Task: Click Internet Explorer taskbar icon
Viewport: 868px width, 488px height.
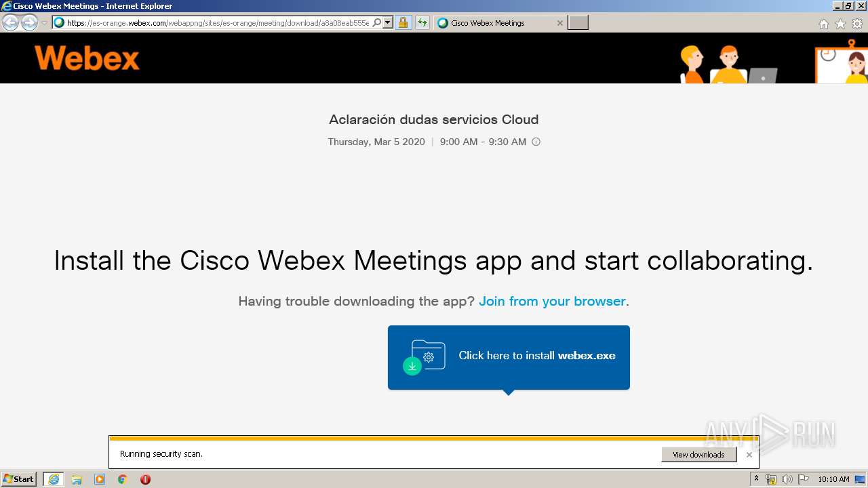Action: [54, 479]
